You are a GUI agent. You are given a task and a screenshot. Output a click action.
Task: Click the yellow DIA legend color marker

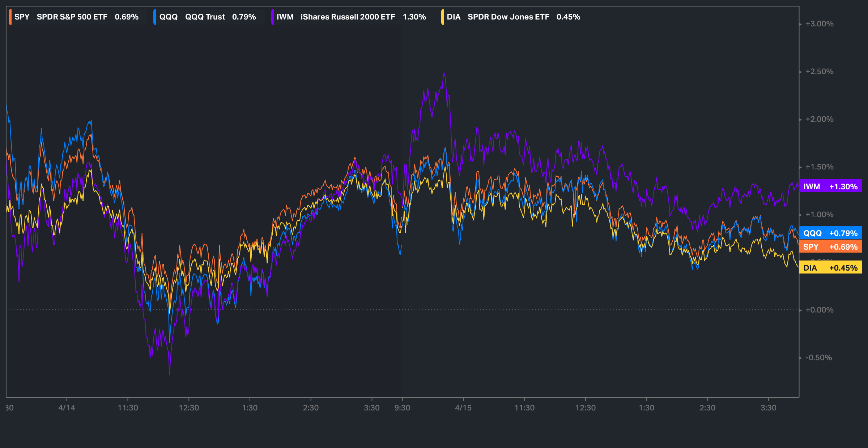[x=443, y=17]
